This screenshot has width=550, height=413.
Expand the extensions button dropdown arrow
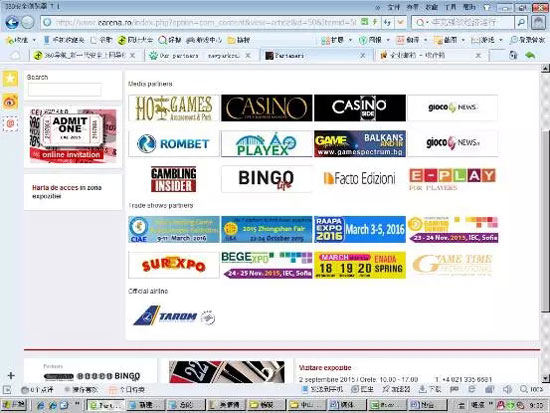click(350, 40)
